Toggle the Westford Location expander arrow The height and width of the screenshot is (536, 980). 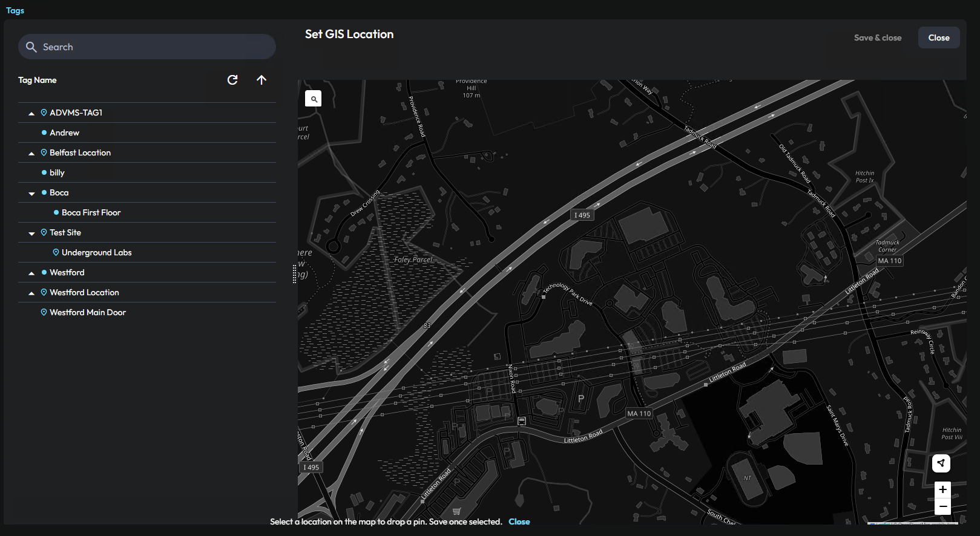click(x=31, y=293)
